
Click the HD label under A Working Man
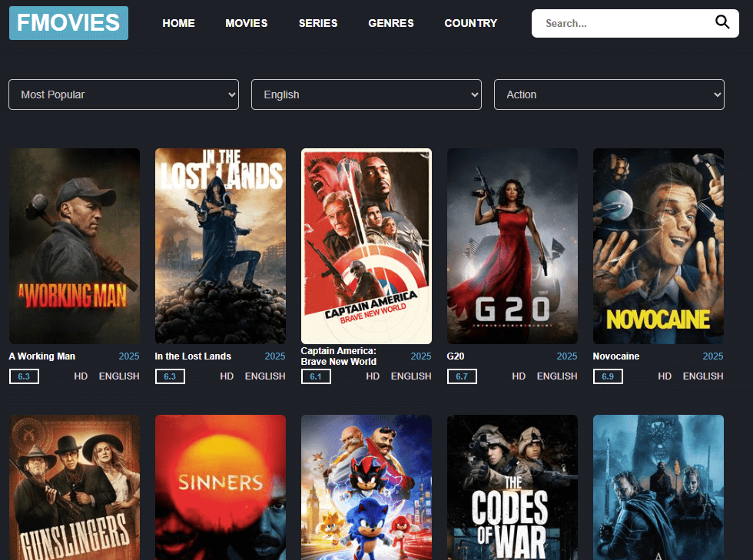tap(81, 376)
